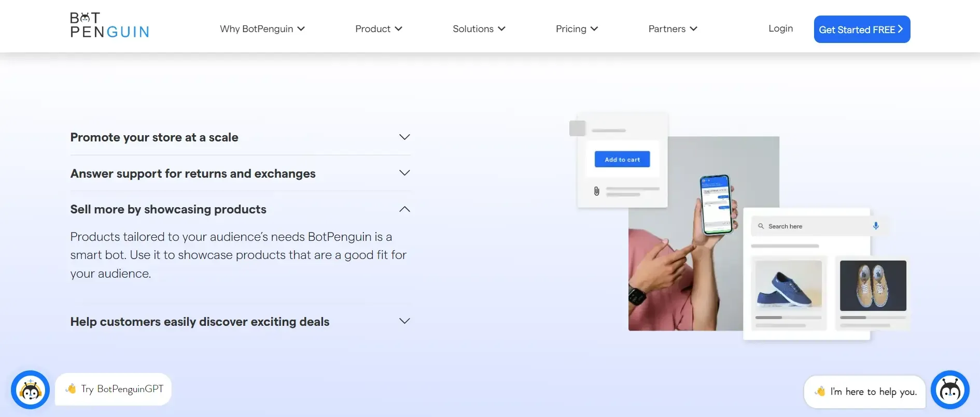
Task: Click the chevron next to Partners
Action: click(x=694, y=29)
